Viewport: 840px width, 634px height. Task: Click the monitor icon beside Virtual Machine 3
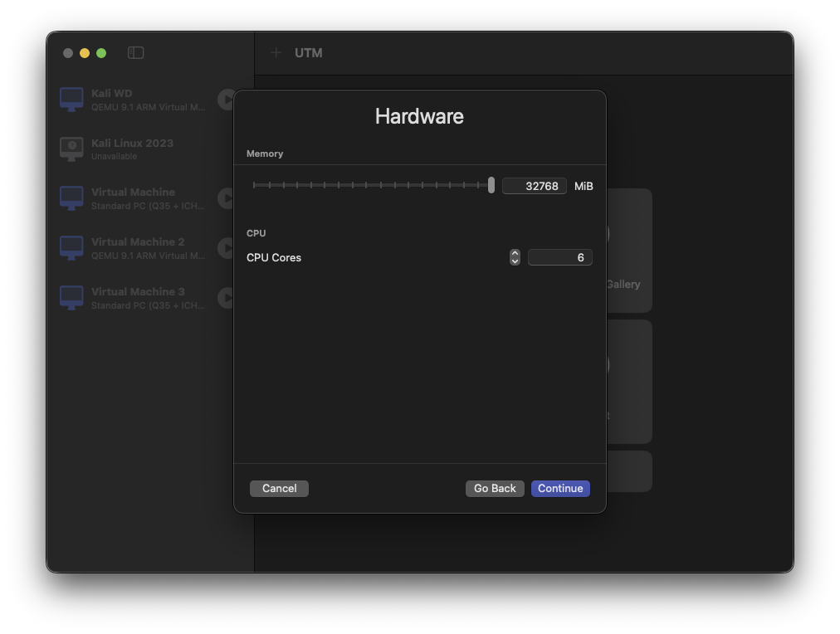(71, 298)
